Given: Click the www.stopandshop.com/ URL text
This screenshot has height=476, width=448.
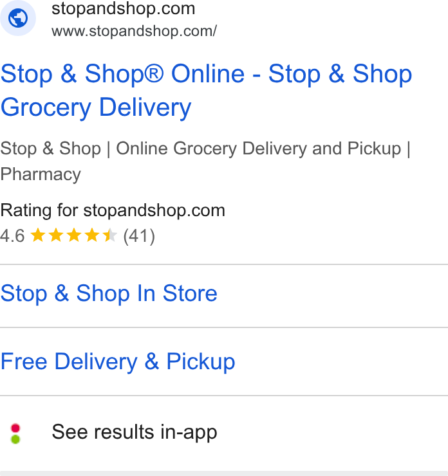Looking at the screenshot, I should click(x=134, y=31).
